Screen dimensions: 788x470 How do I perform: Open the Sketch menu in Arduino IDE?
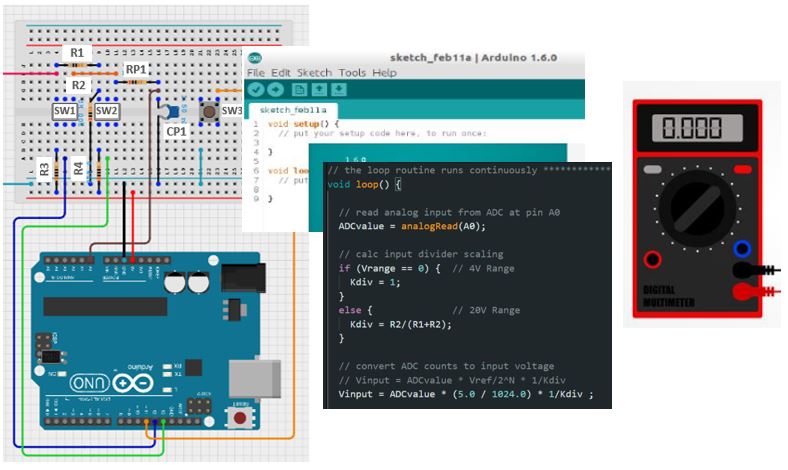pyautogui.click(x=315, y=73)
